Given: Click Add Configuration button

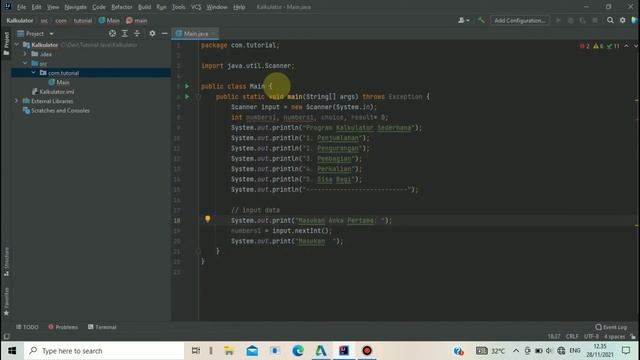Looking at the screenshot, I should click(x=520, y=20).
